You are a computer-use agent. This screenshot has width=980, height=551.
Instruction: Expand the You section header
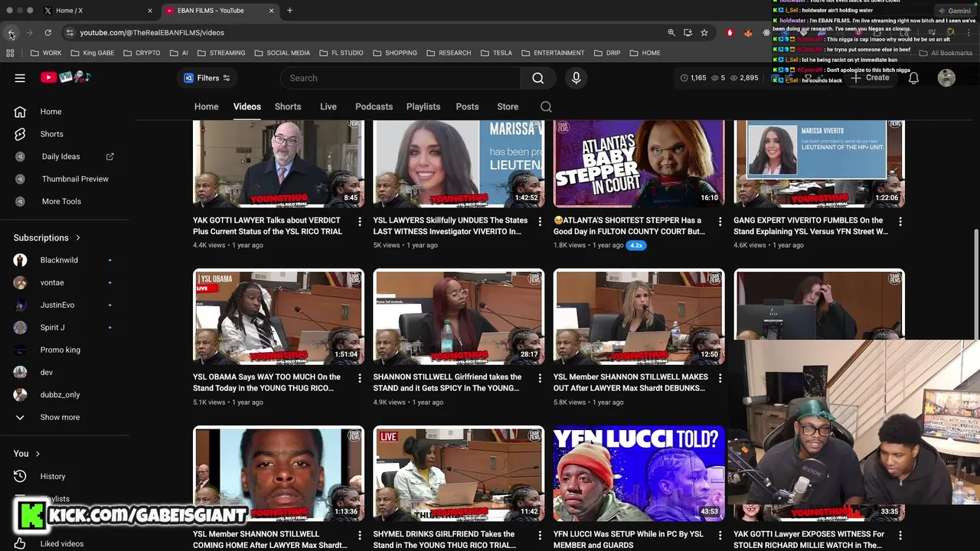click(x=27, y=454)
